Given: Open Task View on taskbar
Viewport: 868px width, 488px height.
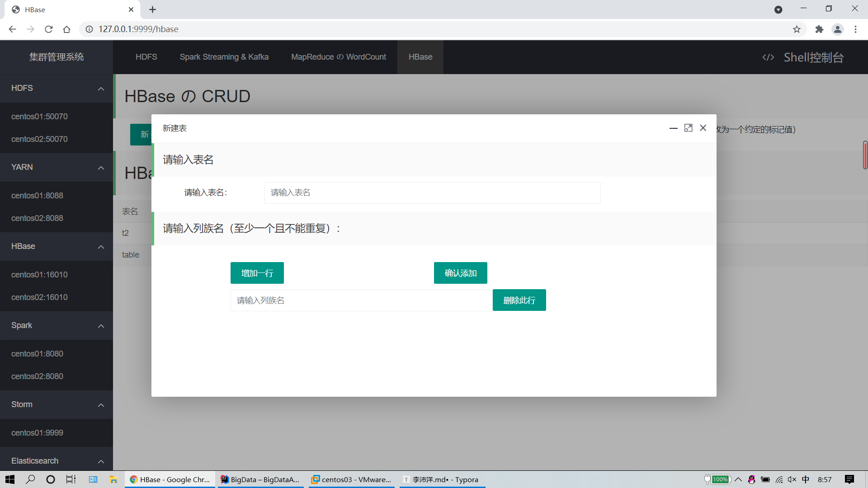Looking at the screenshot, I should click(x=71, y=479).
